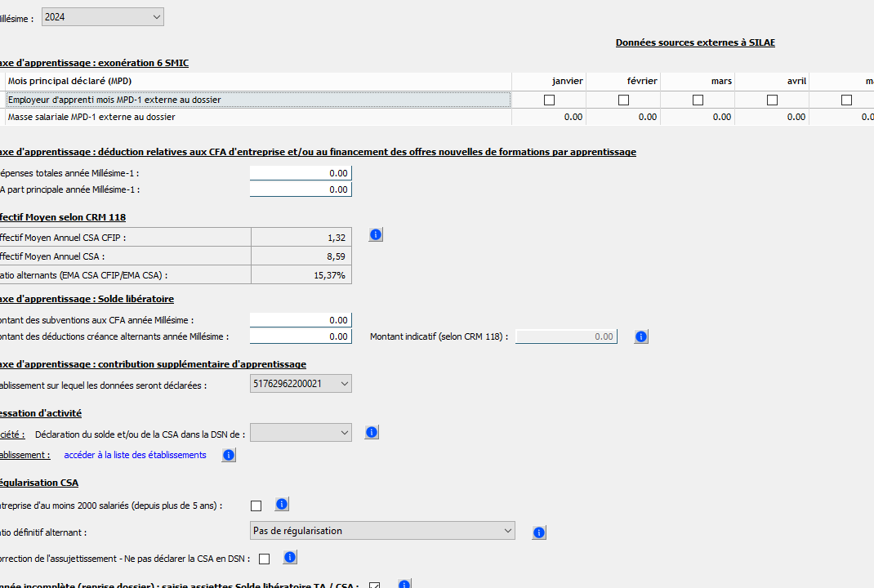Show info for Déclaration du solde DSN
The image size is (874, 588).
(372, 433)
